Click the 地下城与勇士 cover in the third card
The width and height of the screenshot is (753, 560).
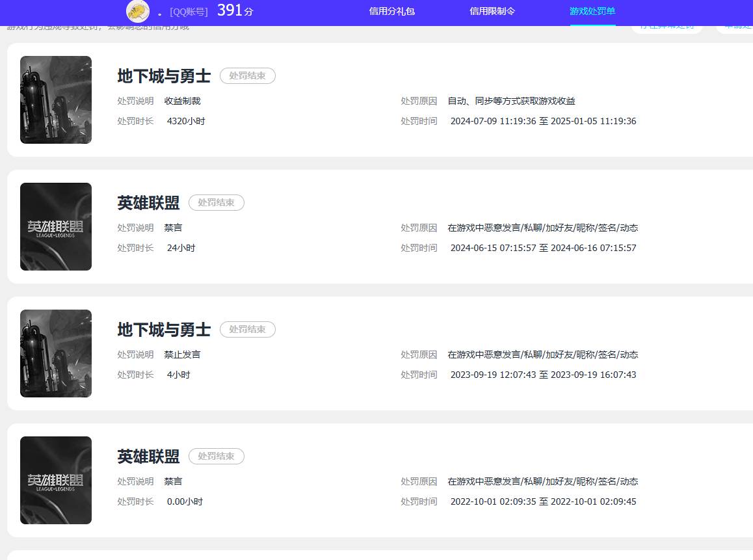point(55,353)
